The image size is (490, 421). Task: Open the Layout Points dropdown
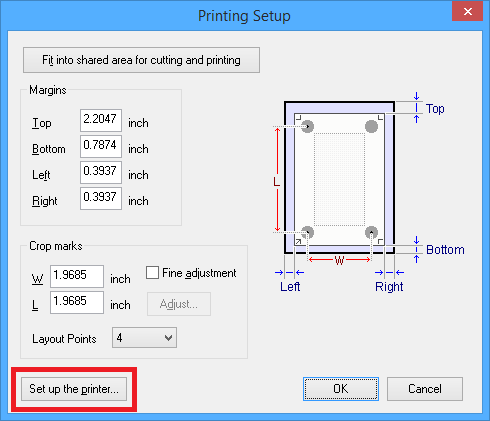144,338
